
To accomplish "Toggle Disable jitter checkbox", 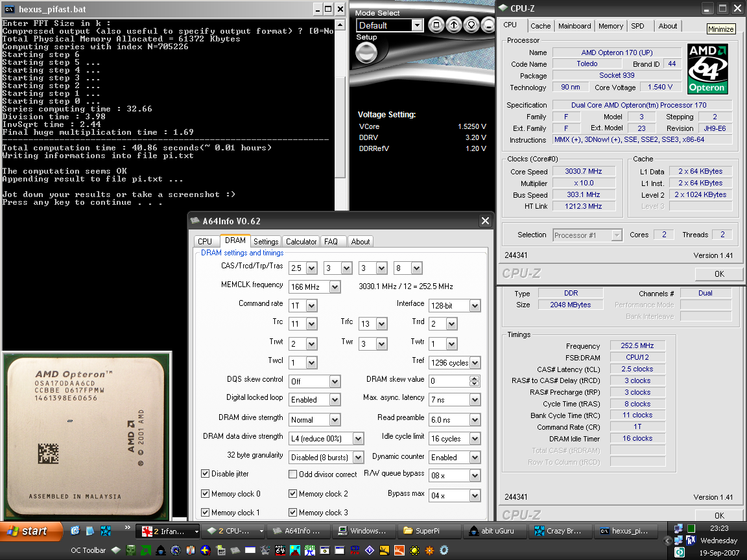I will [x=206, y=473].
